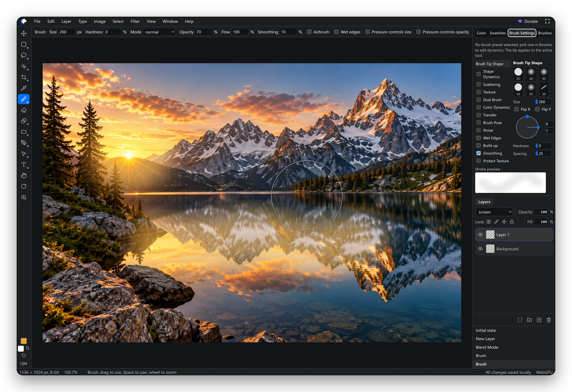Select the Clone Stamp tool
The image size is (572, 392).
(x=24, y=121)
